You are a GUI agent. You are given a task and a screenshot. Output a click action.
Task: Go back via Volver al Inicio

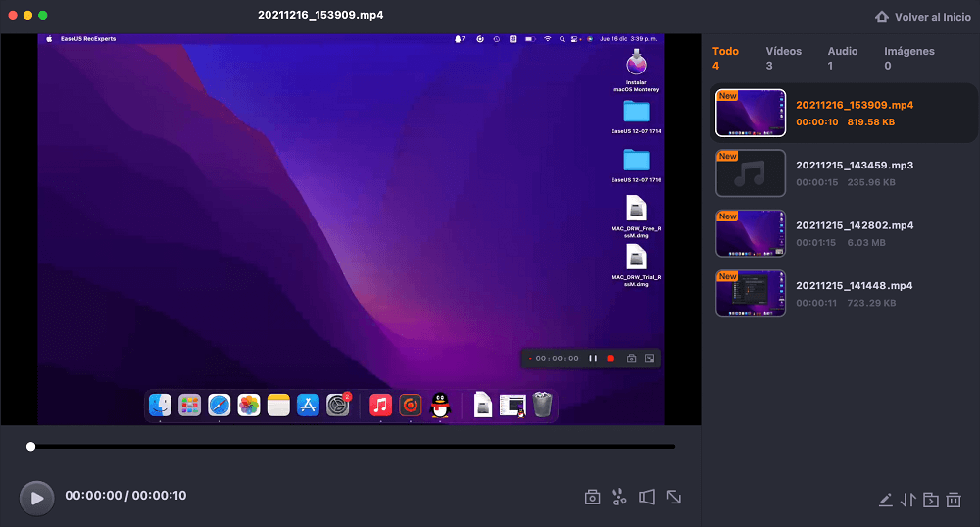click(933, 17)
